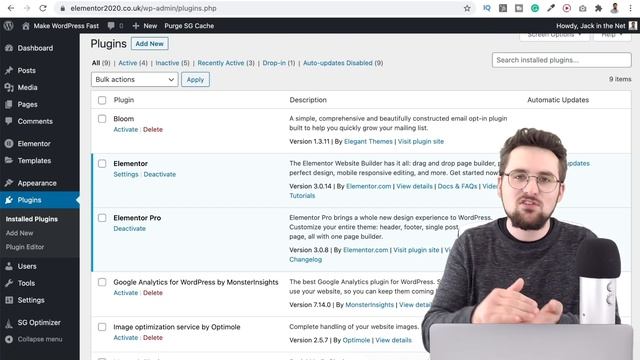Screen dimensions: 640x360
Task: Open Elegant Themes author link
Action: [x=368, y=142]
